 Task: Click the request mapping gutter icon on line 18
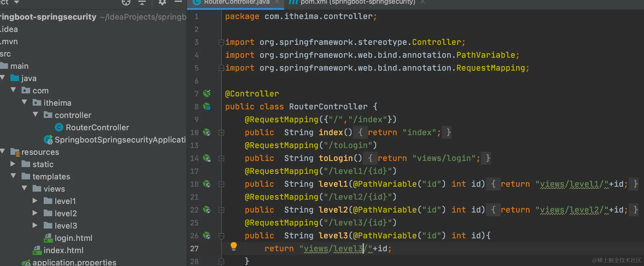tap(207, 184)
